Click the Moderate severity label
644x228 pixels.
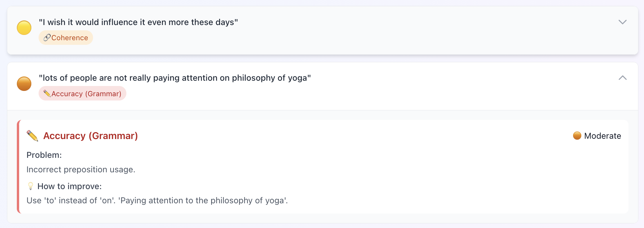point(602,136)
